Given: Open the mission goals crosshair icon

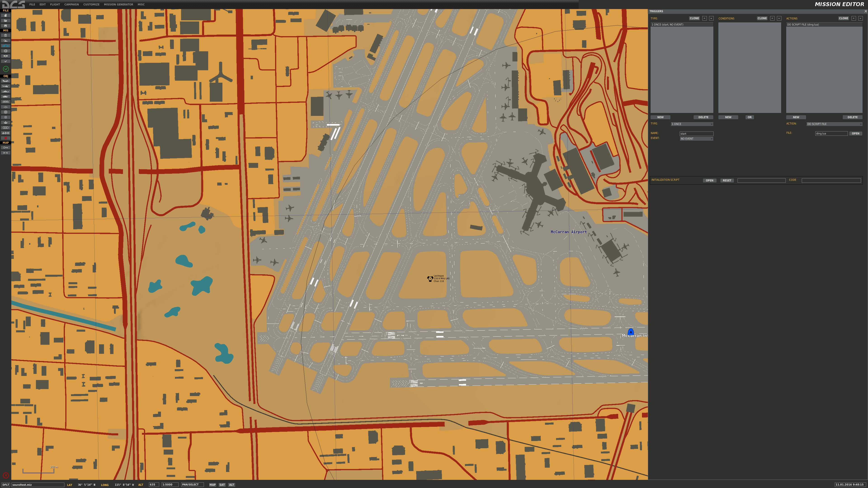Looking at the screenshot, I should coord(5,51).
